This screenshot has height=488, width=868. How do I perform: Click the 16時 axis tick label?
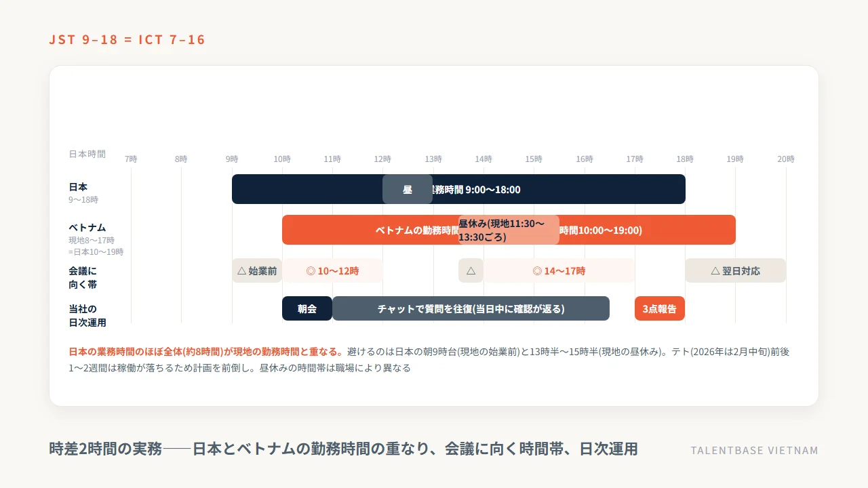click(x=585, y=159)
